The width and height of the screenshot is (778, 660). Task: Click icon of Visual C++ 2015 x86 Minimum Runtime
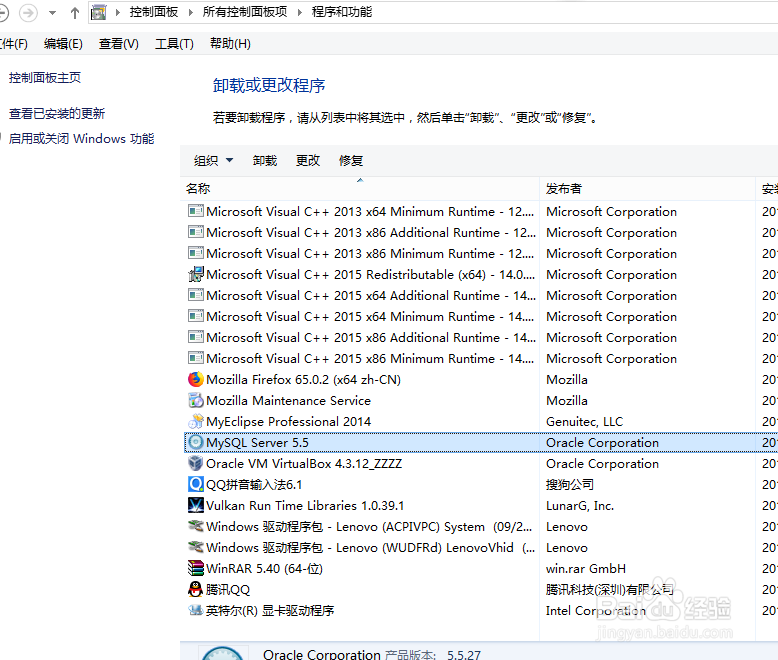pos(195,358)
